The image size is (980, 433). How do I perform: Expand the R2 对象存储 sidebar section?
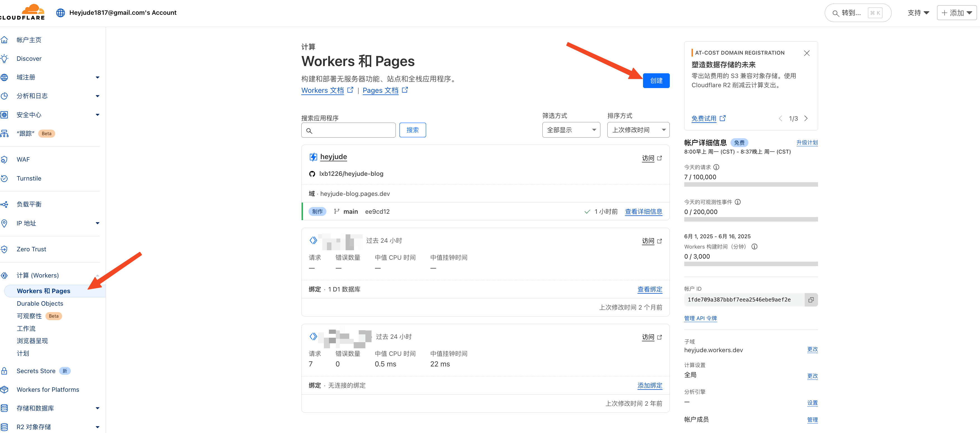97,427
